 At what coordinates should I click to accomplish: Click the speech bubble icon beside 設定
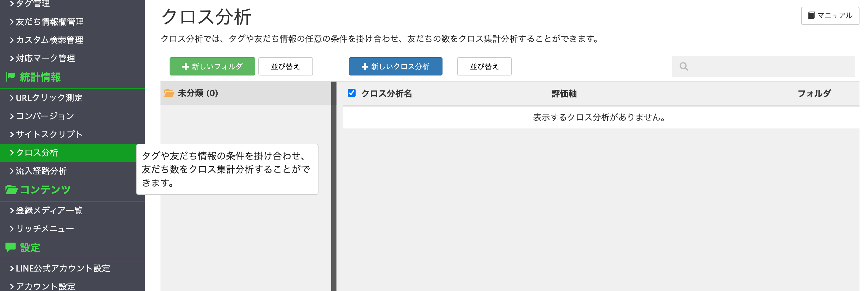click(10, 247)
